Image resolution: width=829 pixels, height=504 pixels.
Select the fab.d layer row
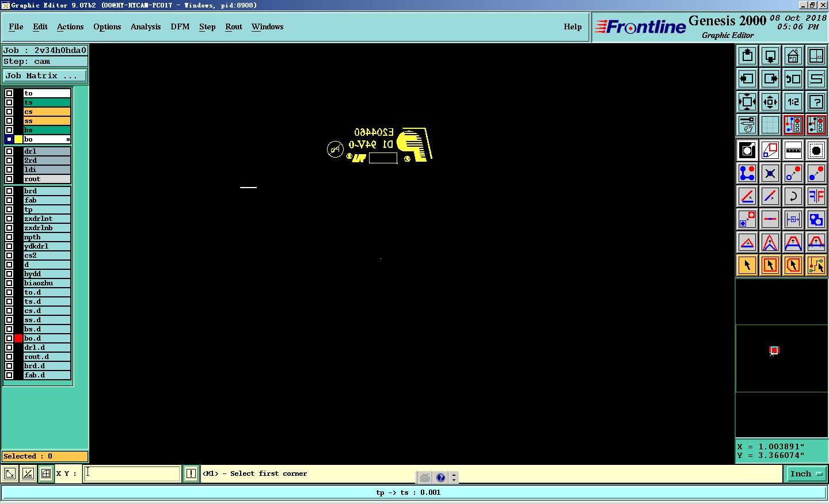click(47, 375)
